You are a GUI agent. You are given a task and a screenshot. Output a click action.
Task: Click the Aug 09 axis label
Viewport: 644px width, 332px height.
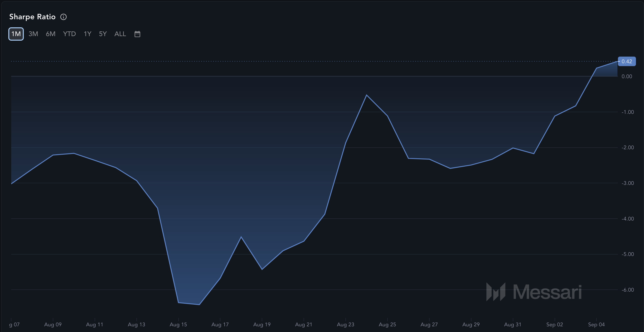tap(53, 324)
